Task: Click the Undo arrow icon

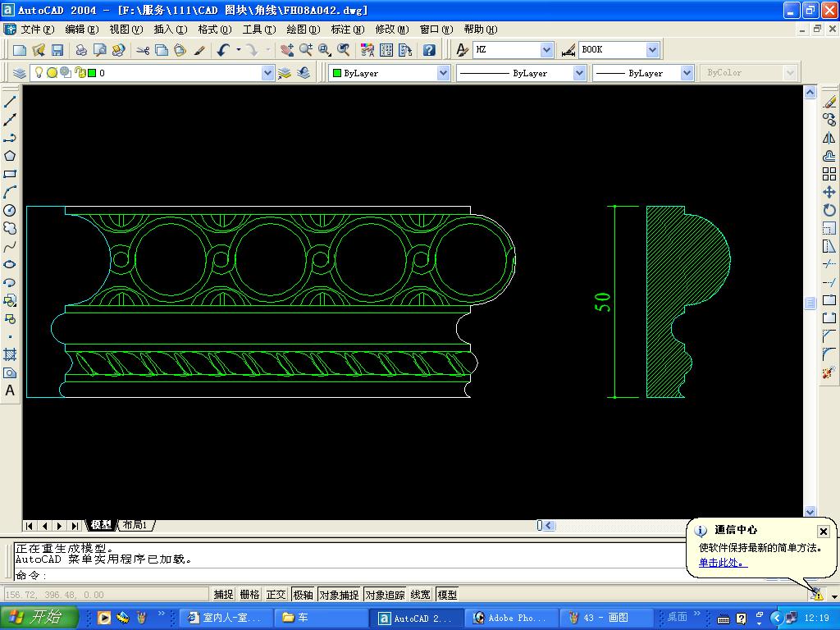Action: click(223, 50)
